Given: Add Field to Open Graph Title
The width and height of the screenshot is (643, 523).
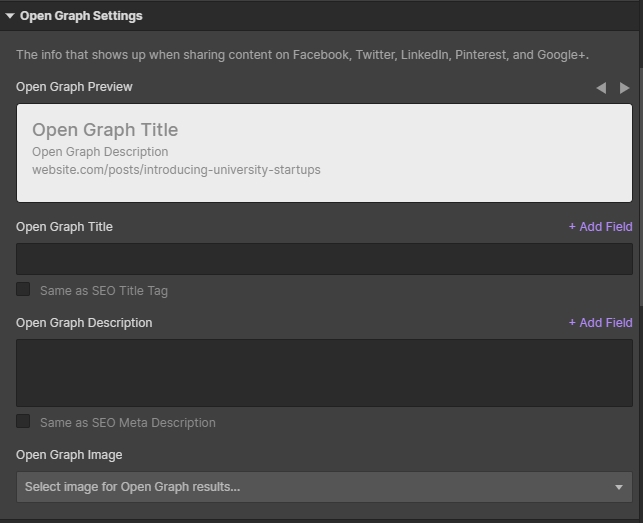Looking at the screenshot, I should click(x=600, y=227).
